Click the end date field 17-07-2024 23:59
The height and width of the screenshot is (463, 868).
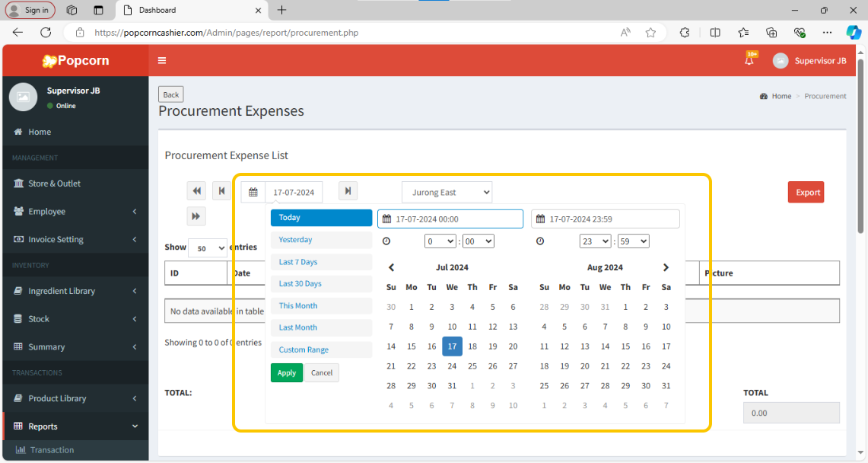click(x=605, y=219)
